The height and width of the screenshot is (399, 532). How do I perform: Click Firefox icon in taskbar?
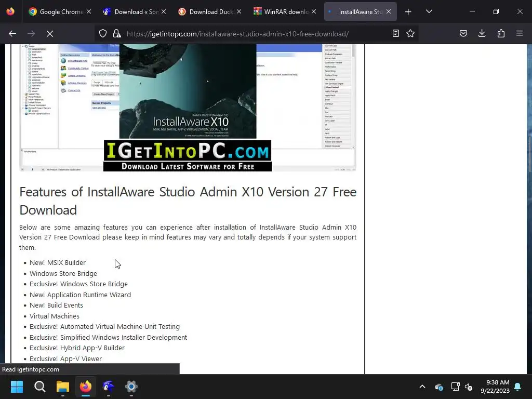pyautogui.click(x=86, y=387)
